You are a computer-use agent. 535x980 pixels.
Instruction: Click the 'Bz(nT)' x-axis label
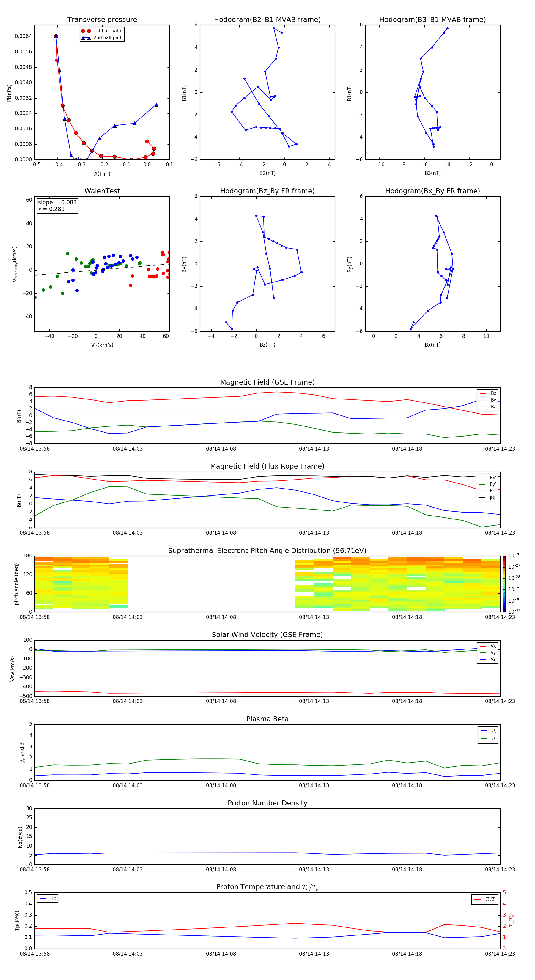[267, 345]
